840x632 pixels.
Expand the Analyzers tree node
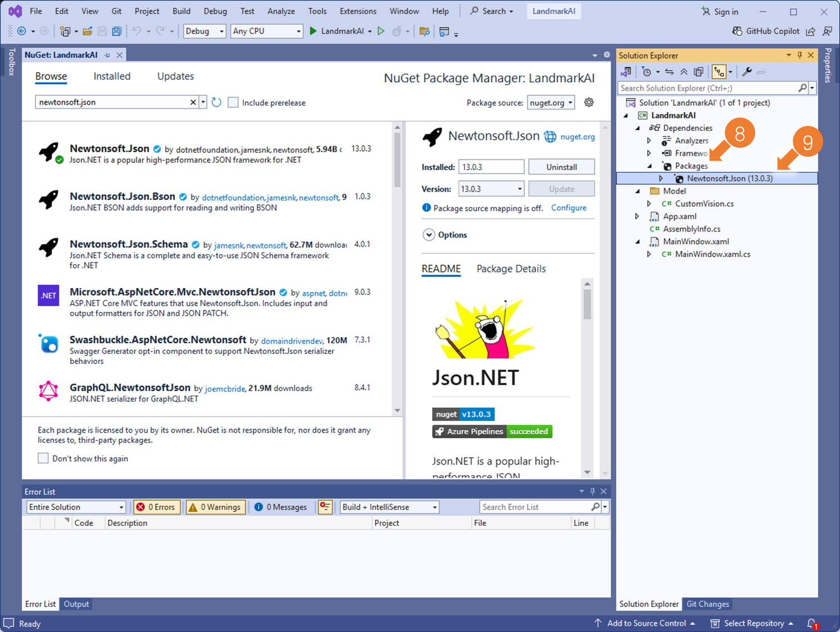pyautogui.click(x=650, y=140)
